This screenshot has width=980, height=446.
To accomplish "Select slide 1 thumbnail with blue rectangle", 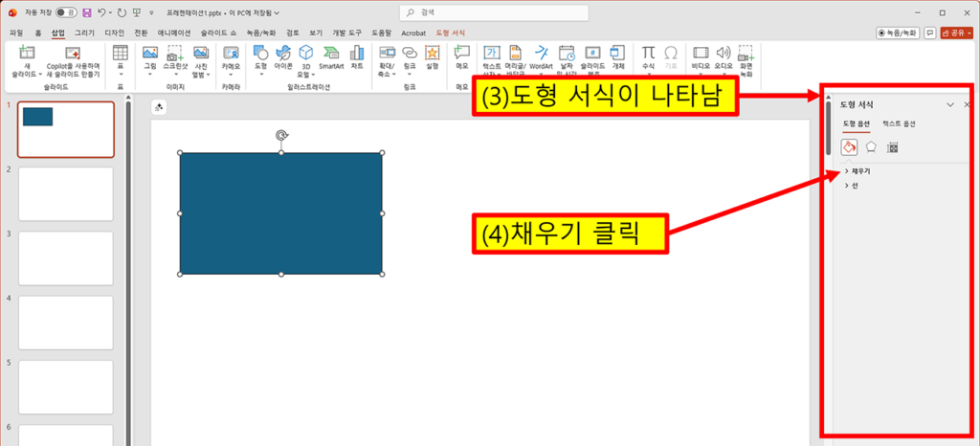I will click(66, 129).
